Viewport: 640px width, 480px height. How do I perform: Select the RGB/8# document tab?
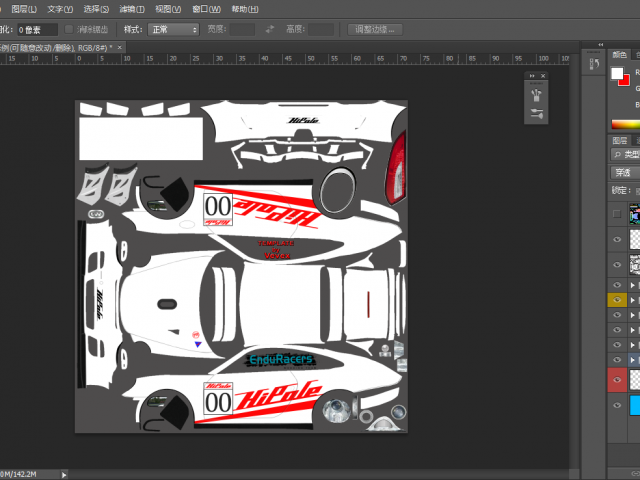coord(57,48)
